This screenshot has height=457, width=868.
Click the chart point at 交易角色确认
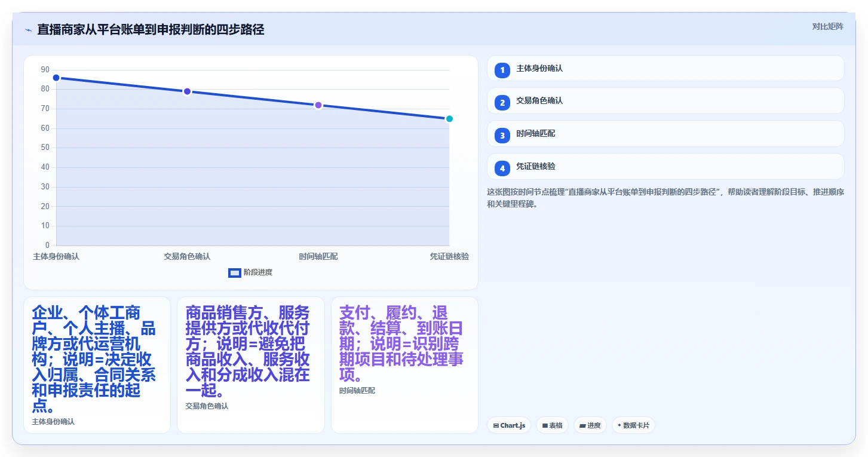tap(187, 91)
